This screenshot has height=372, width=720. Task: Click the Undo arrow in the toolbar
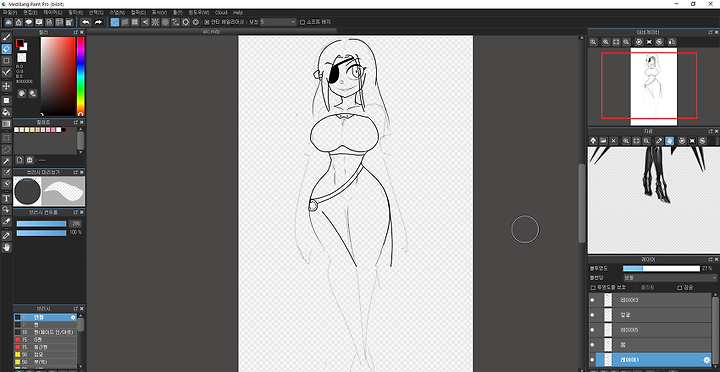(86, 22)
